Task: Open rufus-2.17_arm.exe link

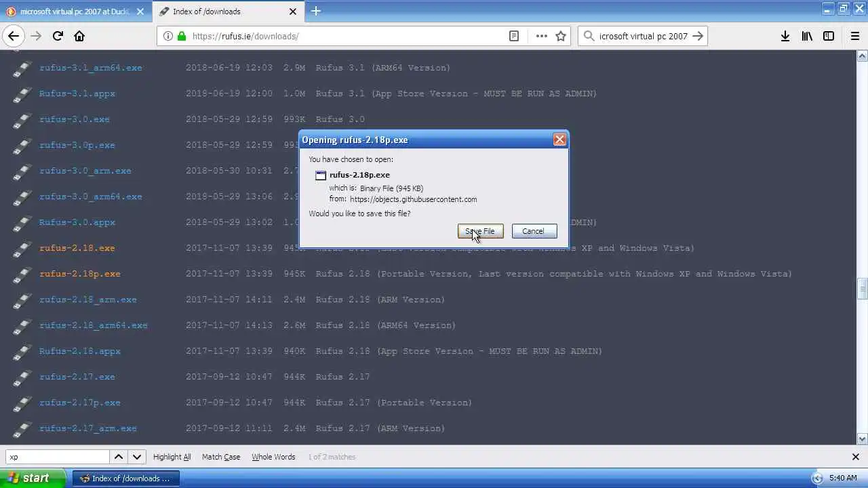Action: pos(88,428)
